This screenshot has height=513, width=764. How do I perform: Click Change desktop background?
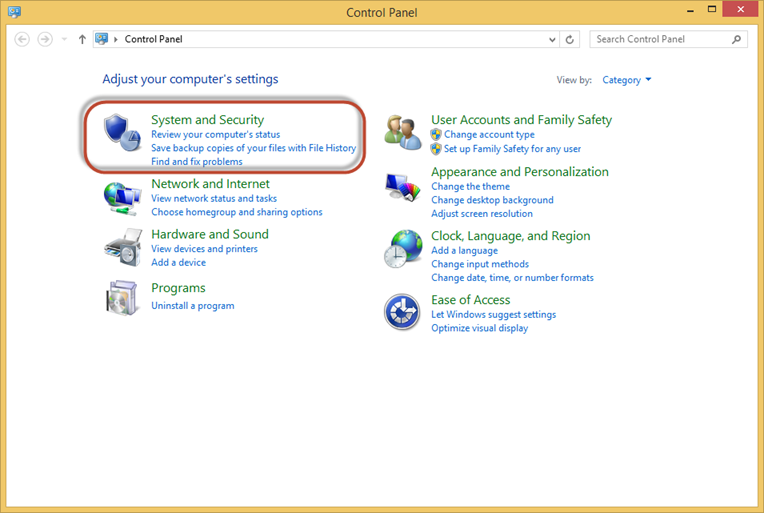tap(492, 200)
